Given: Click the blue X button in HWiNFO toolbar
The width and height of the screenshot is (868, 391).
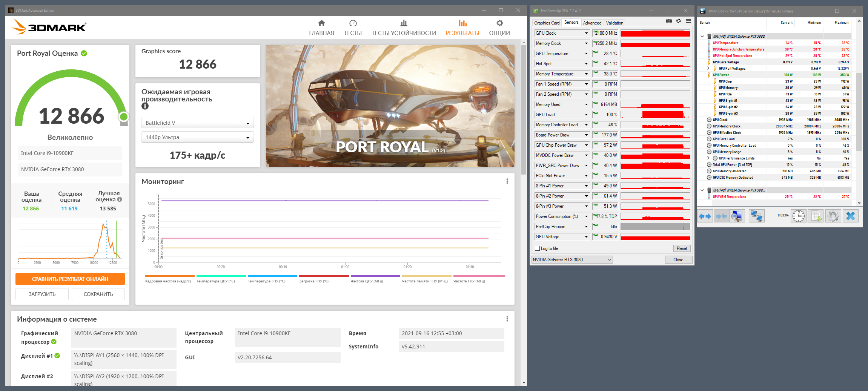Looking at the screenshot, I should pyautogui.click(x=851, y=216).
